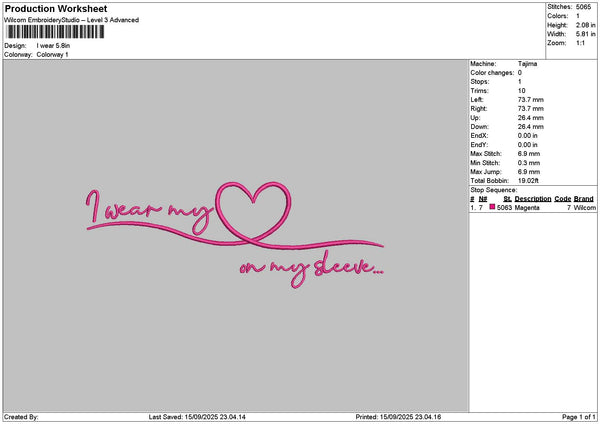Click the Width value 5.81 in
600x424 pixels.
pyautogui.click(x=585, y=34)
